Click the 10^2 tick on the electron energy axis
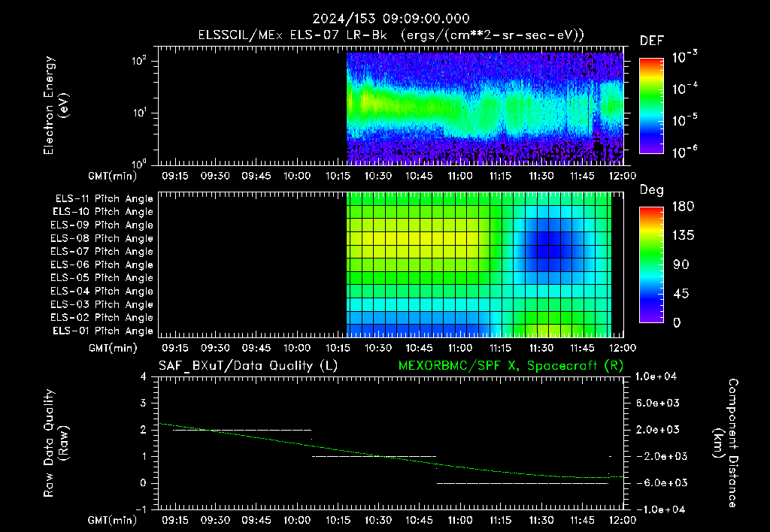 point(140,60)
